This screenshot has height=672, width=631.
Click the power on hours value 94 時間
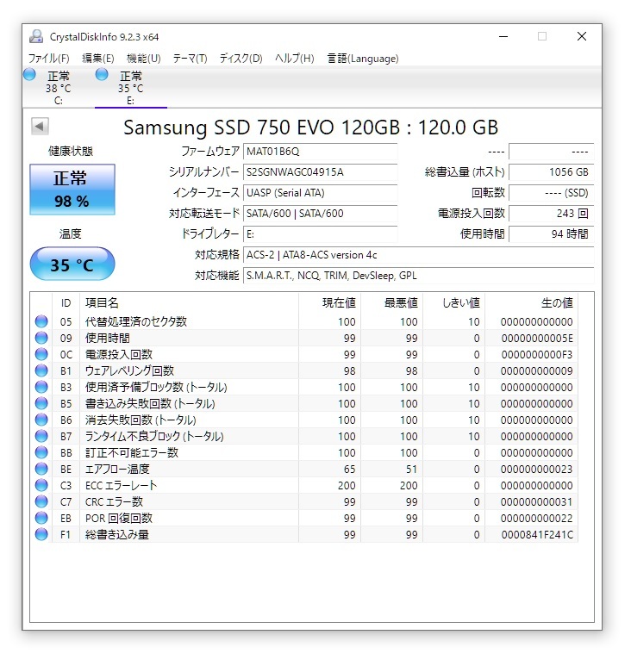click(552, 234)
